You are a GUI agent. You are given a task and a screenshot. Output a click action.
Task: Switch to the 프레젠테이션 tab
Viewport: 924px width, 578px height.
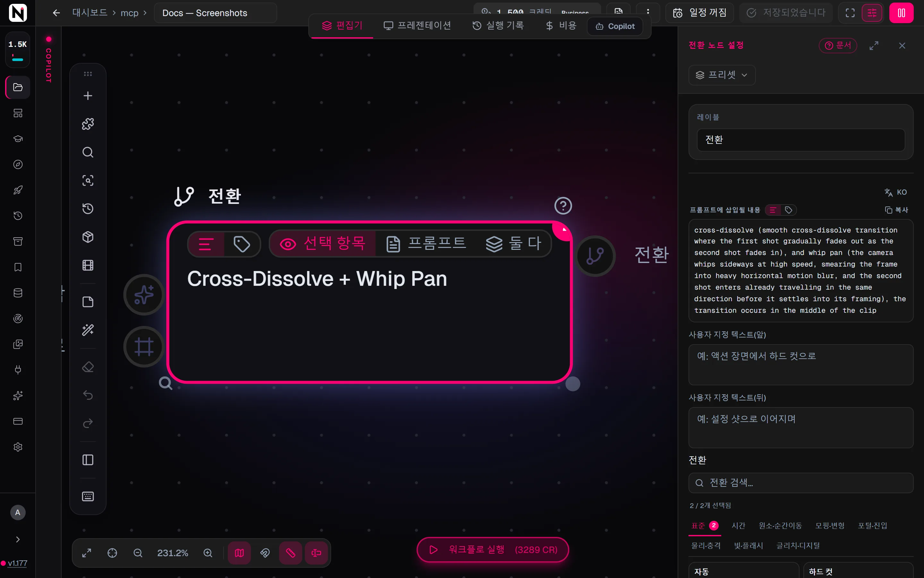[417, 26]
